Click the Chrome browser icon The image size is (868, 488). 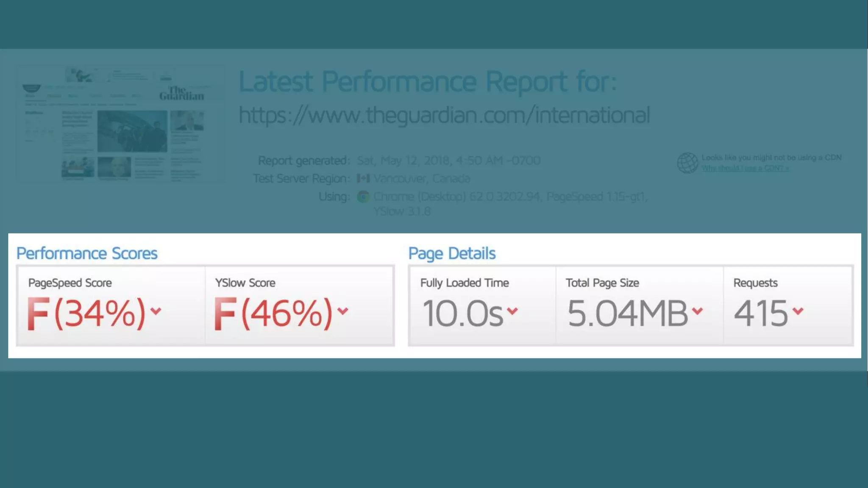tap(363, 197)
